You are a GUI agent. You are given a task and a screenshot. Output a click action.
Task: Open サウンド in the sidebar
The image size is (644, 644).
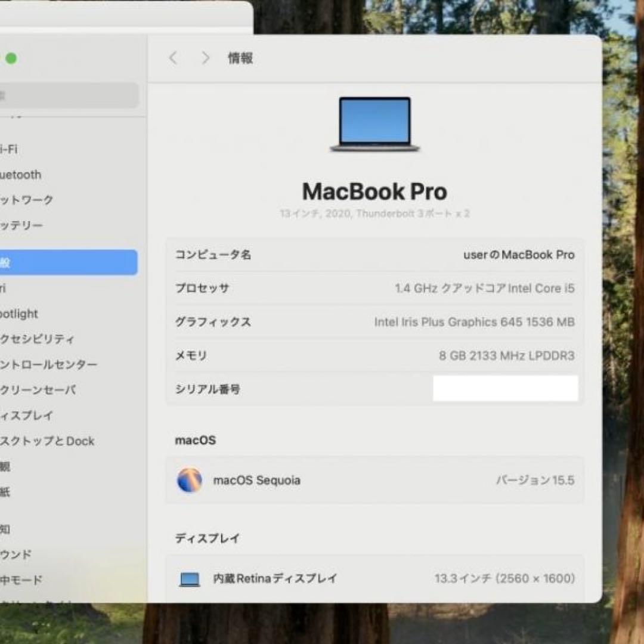(16, 555)
